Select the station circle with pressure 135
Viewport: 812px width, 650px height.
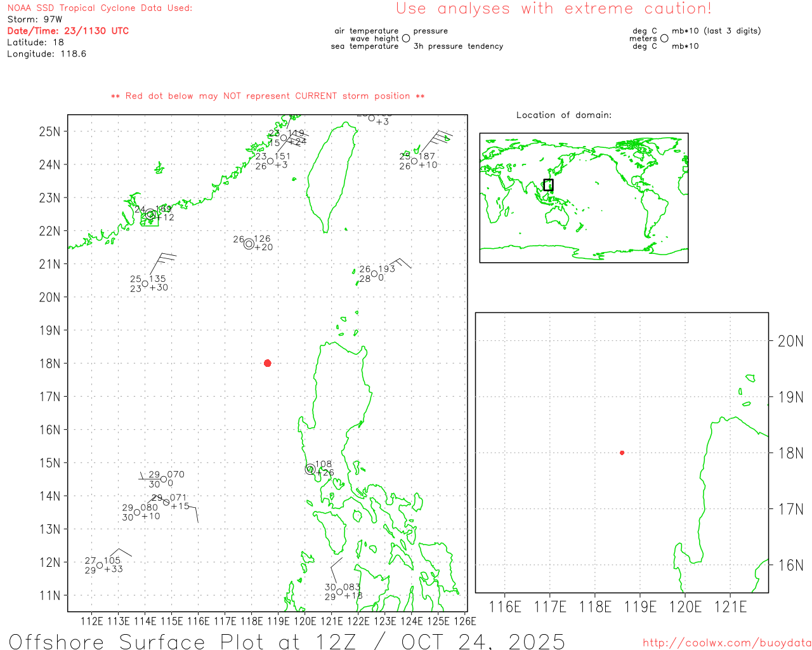pos(145,284)
